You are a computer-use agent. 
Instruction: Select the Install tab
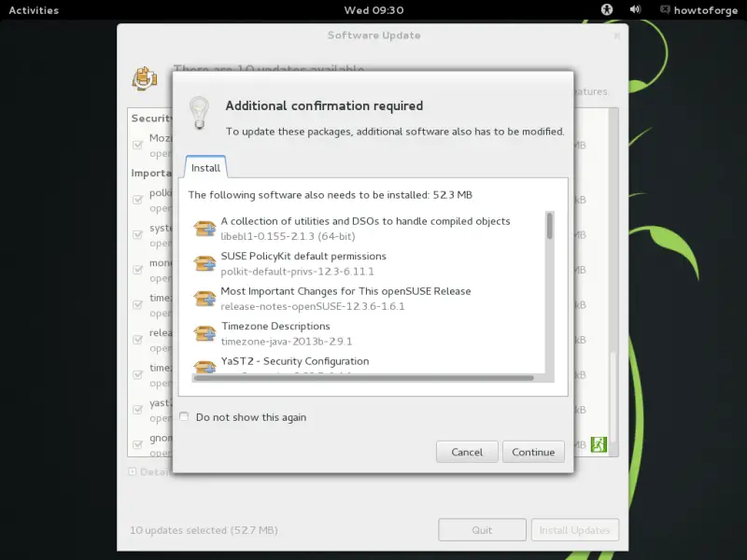coord(205,168)
